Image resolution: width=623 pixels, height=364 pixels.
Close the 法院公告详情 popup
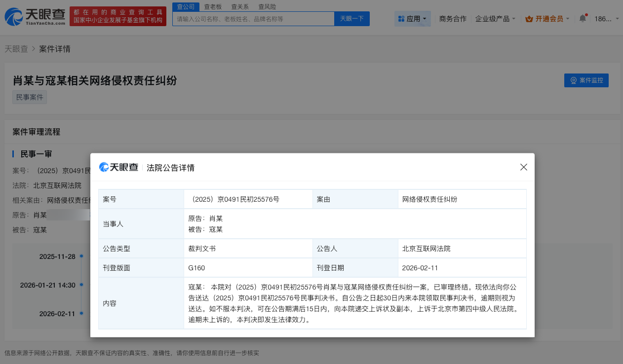523,167
